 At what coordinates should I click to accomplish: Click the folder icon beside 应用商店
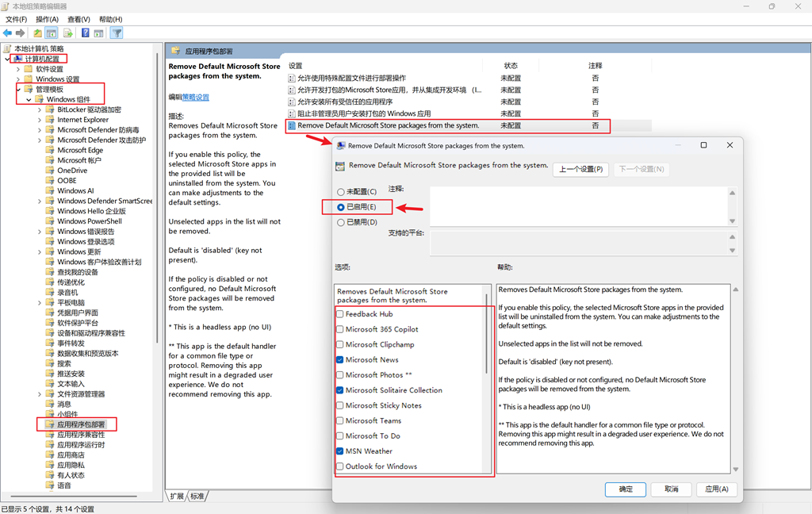[x=50, y=455]
